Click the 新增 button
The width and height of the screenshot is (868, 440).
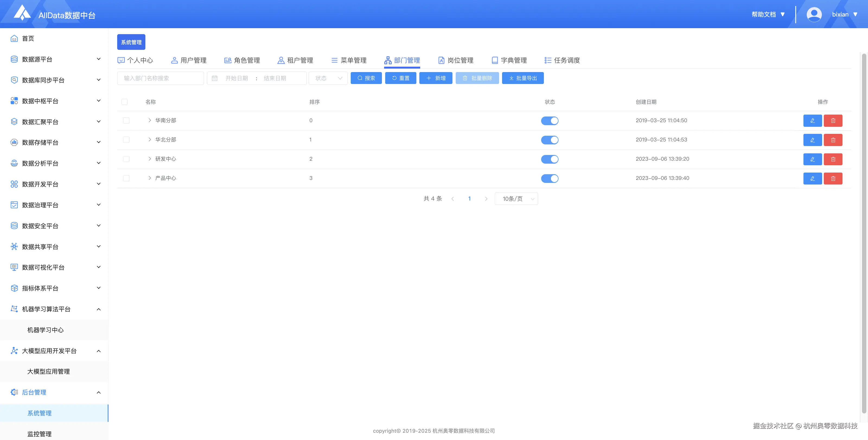[435, 78]
